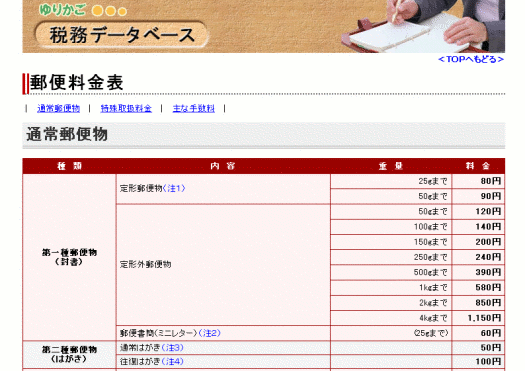Viewport: 525px width, 371px height.
Task: Open the 注2 footnote beside ミニレター
Action: pyautogui.click(x=210, y=333)
